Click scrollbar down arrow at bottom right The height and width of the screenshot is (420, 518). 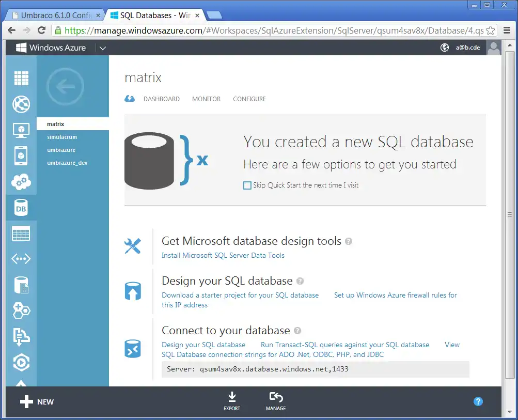(x=509, y=412)
